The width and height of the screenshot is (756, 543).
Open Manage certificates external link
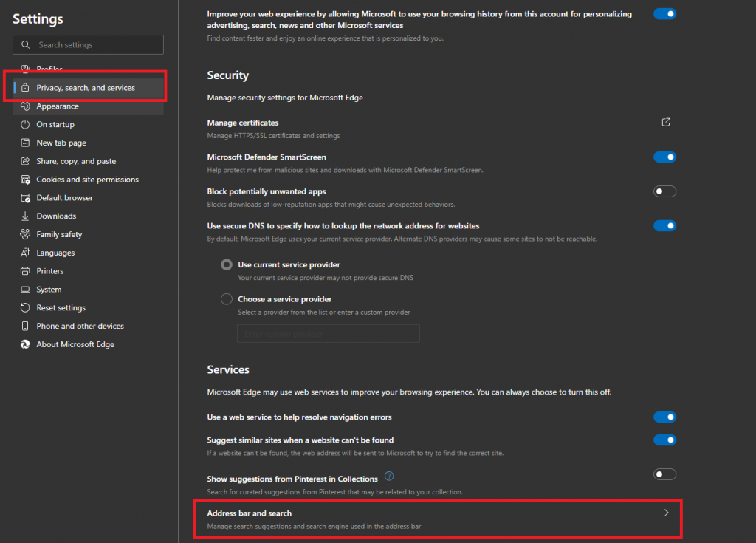[x=664, y=122]
